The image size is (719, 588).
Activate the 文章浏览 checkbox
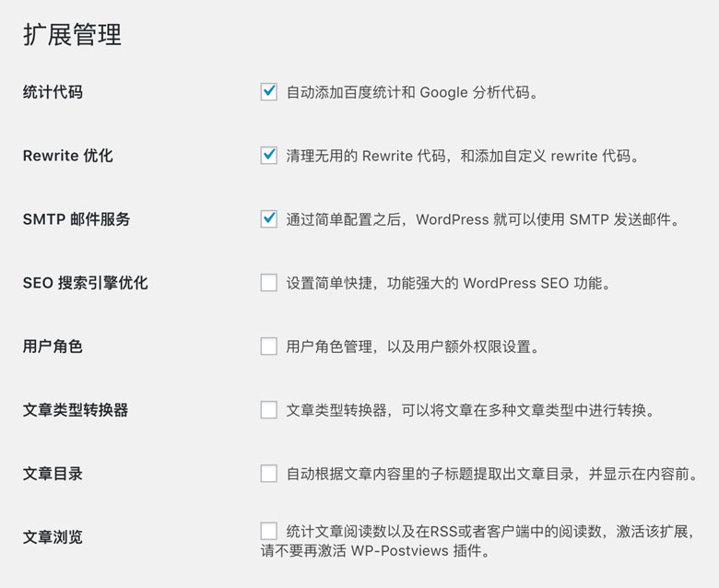(269, 531)
